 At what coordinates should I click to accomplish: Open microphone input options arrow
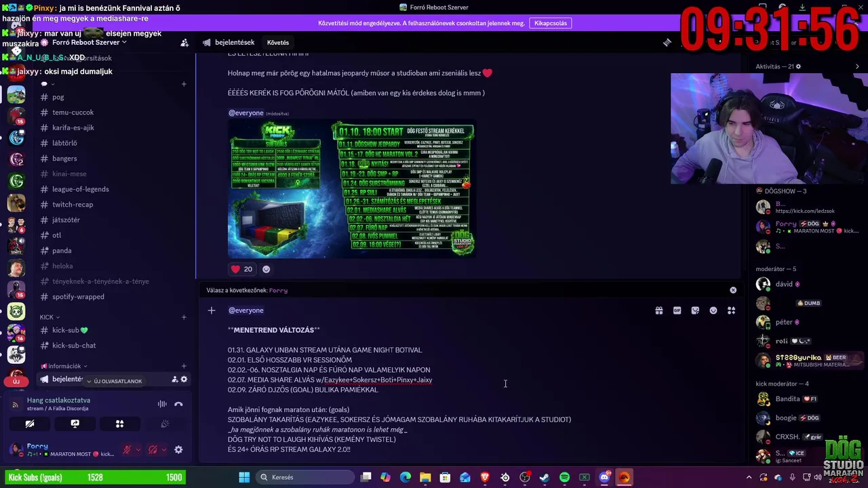tap(138, 449)
